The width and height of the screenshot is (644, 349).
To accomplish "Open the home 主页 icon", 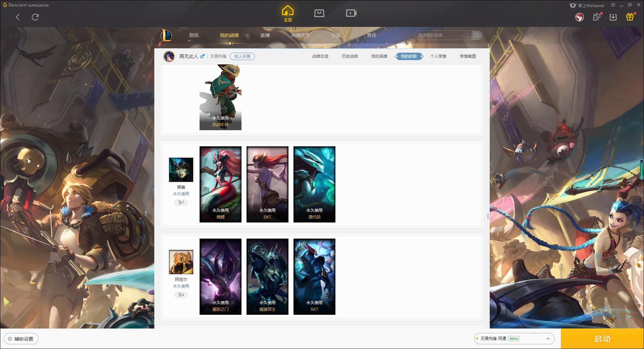I will (x=288, y=14).
